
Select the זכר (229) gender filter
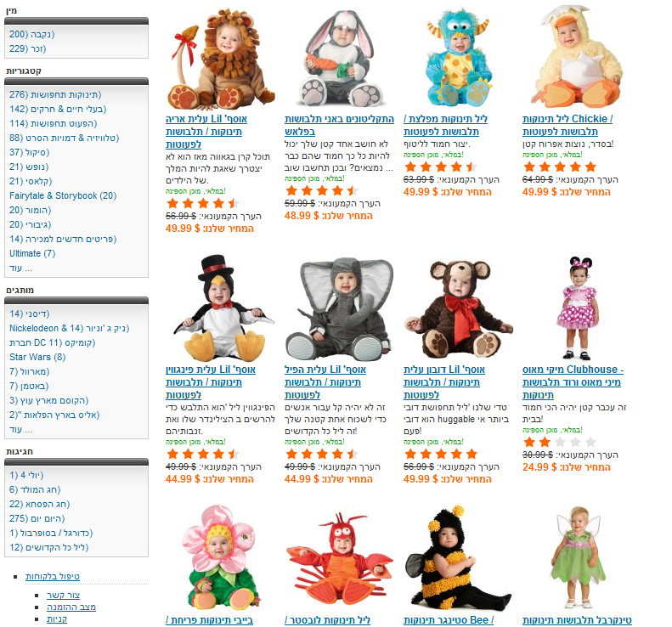tap(27, 49)
